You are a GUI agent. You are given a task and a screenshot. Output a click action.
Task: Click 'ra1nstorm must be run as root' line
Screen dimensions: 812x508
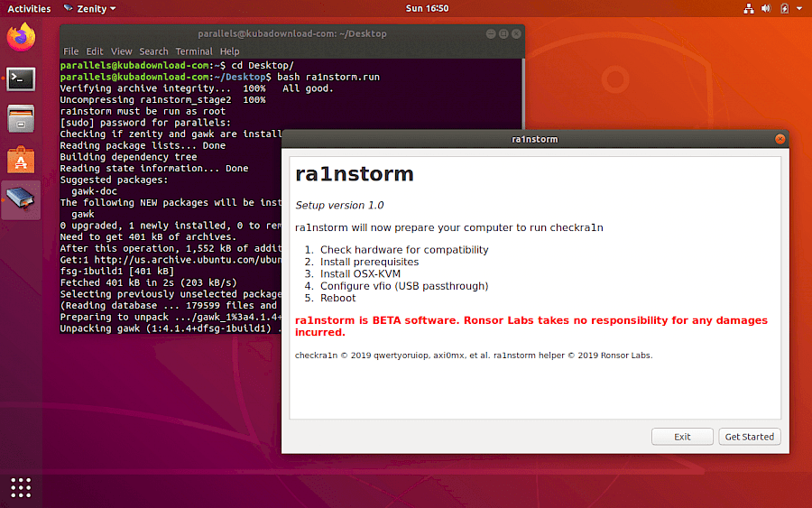point(143,111)
